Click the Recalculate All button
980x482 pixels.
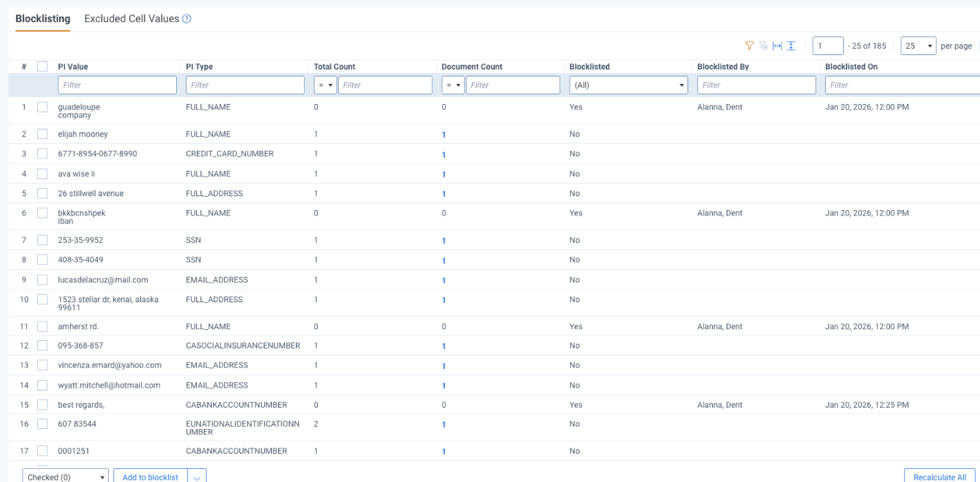939,476
